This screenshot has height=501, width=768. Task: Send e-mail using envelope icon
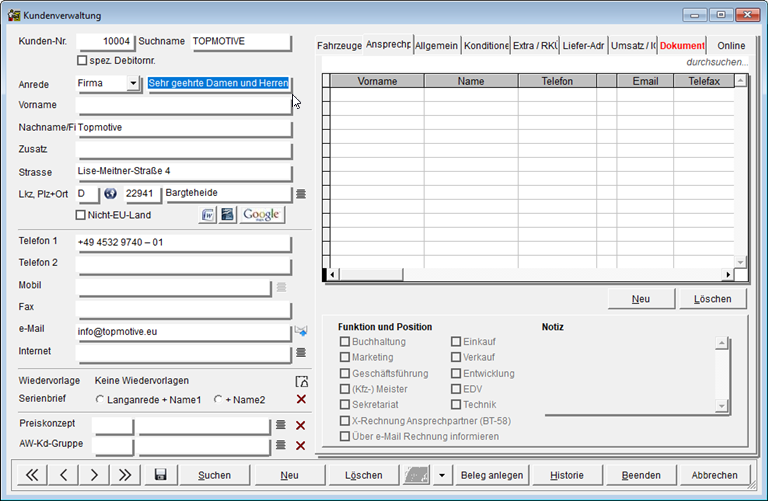(301, 331)
